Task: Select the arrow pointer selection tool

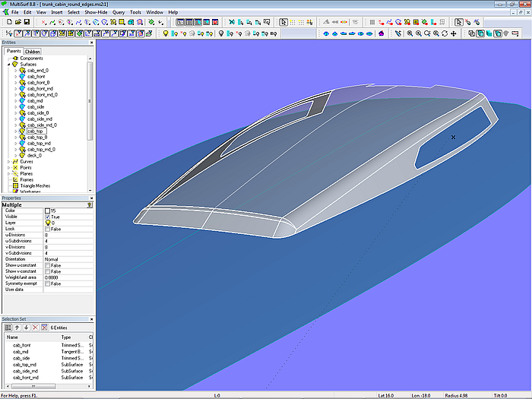Action: [283, 22]
